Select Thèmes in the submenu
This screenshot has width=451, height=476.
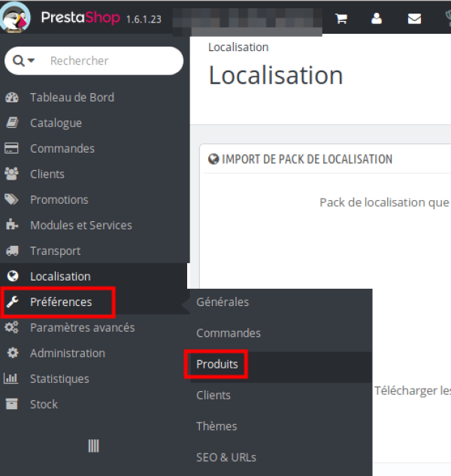coord(216,426)
